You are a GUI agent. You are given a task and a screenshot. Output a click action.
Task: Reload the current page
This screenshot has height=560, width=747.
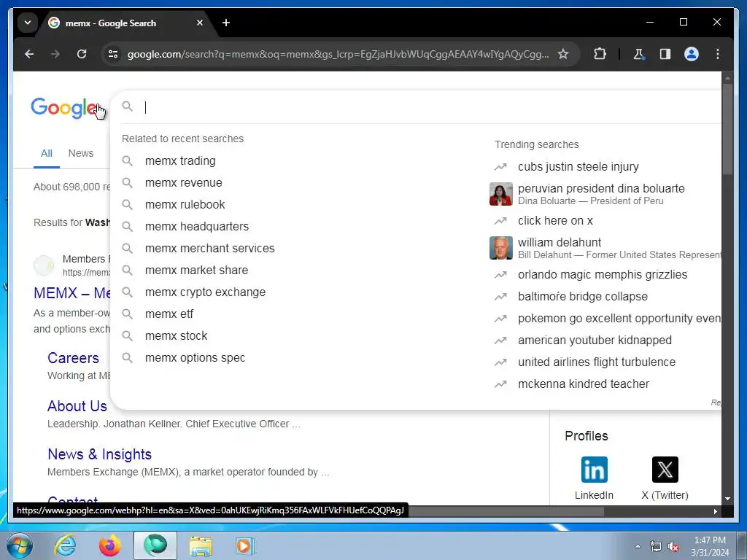(82, 54)
